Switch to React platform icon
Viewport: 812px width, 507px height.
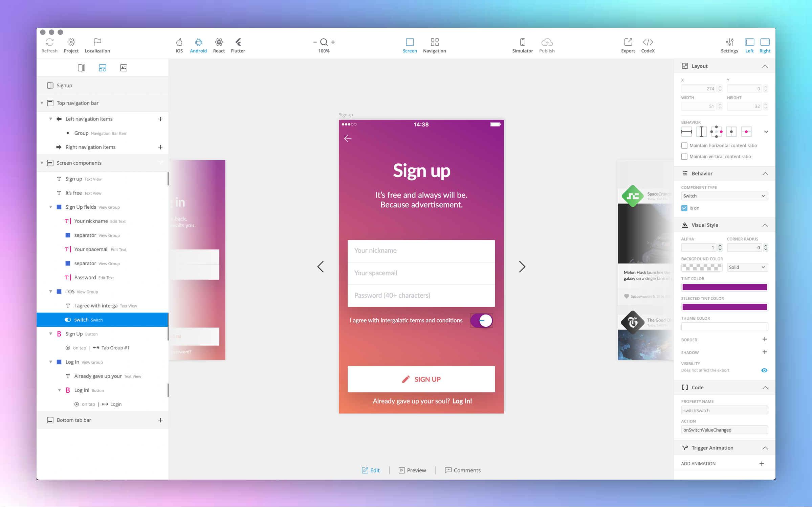(x=219, y=42)
